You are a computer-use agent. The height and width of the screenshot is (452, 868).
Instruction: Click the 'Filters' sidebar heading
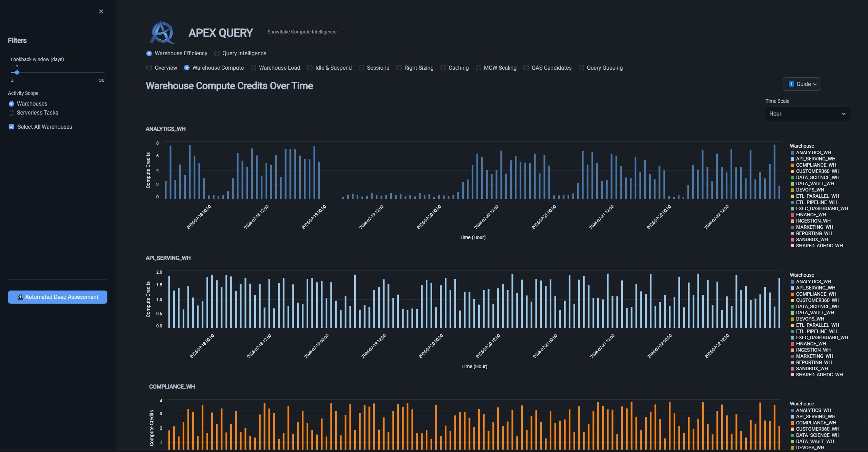17,41
